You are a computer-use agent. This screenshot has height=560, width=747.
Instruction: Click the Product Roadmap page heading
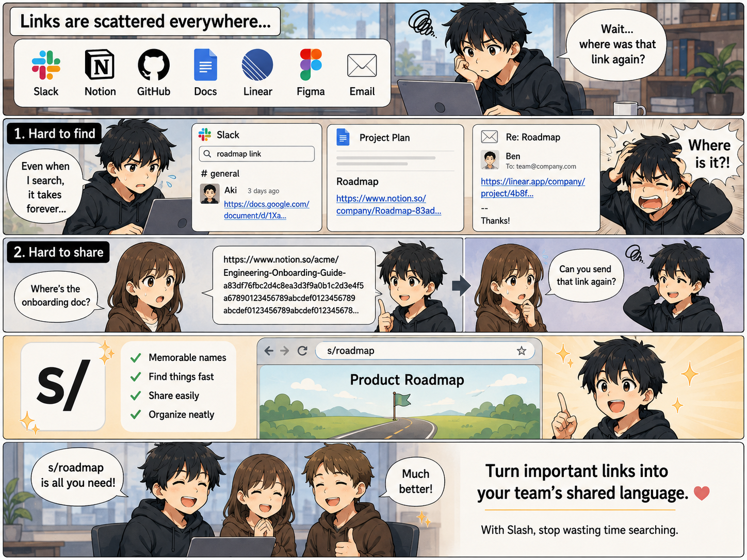[x=407, y=380]
